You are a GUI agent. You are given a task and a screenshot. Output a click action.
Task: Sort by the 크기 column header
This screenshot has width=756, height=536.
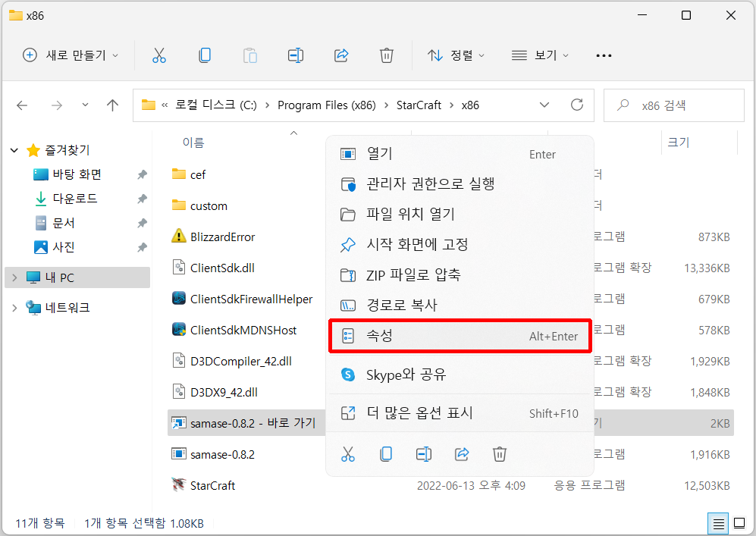679,143
